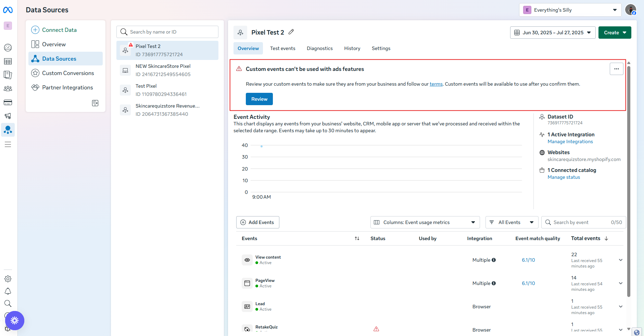Image resolution: width=644 pixels, height=336 pixels.
Task: Click info icon next to View content Multiple
Action: coord(494,260)
